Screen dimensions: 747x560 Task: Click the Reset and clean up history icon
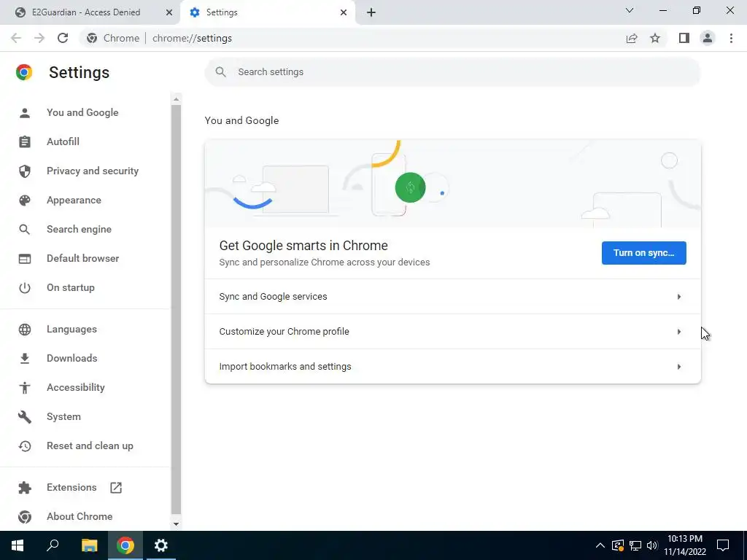click(x=25, y=446)
